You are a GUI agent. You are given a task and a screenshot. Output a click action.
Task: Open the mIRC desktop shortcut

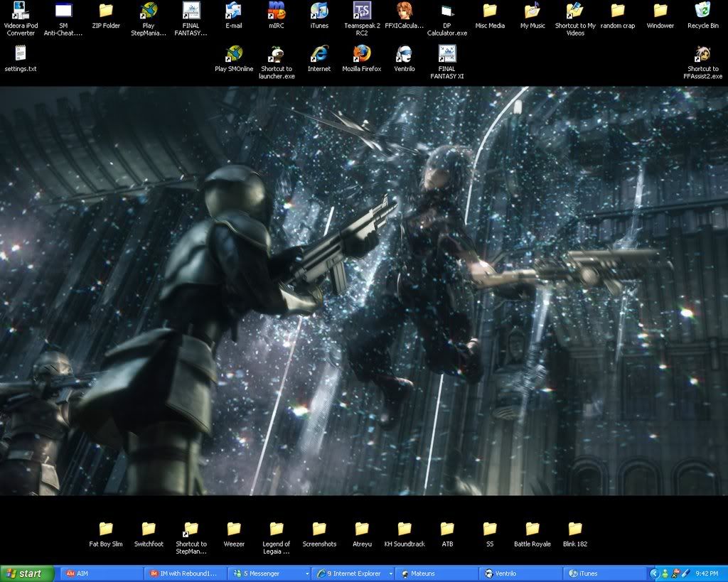coord(276,11)
